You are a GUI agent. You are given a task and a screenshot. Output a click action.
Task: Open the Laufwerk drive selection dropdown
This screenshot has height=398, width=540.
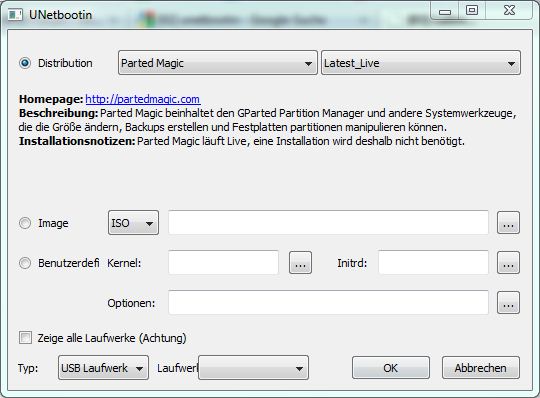(x=253, y=368)
